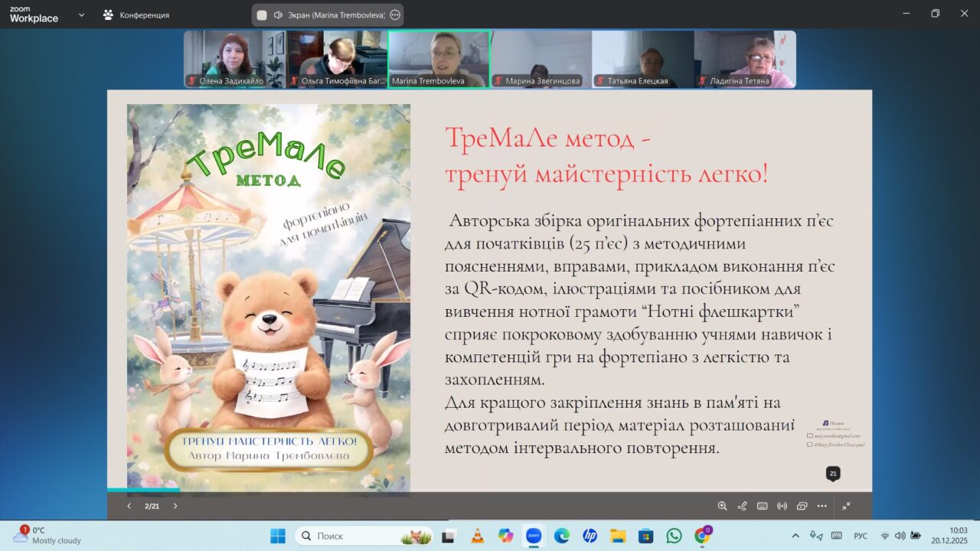The image size is (980, 551).
Task: Click the broadcast signal icon in slide toolbar
Action: pos(782,506)
